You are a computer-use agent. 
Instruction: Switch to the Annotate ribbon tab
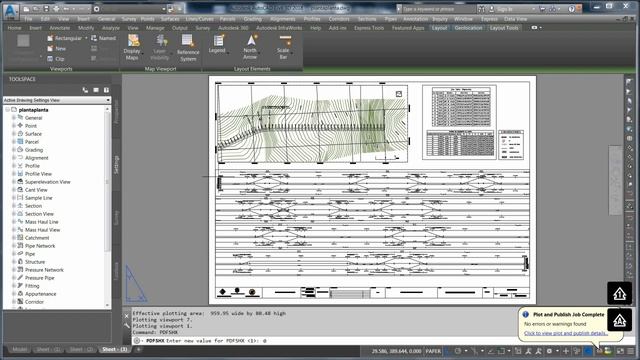pyautogui.click(x=60, y=28)
